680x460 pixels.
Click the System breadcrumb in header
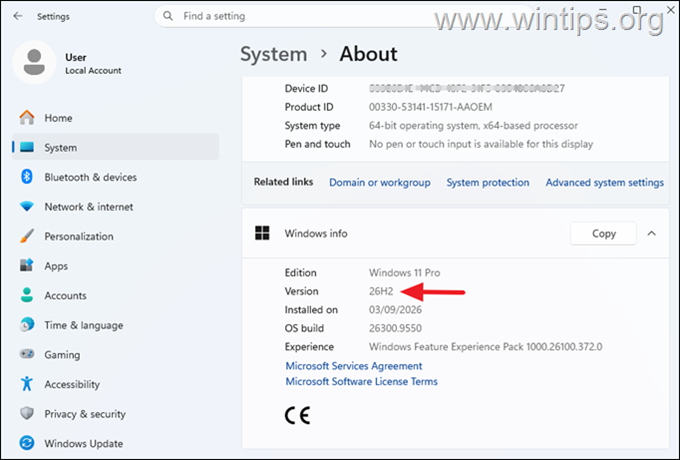click(x=274, y=54)
